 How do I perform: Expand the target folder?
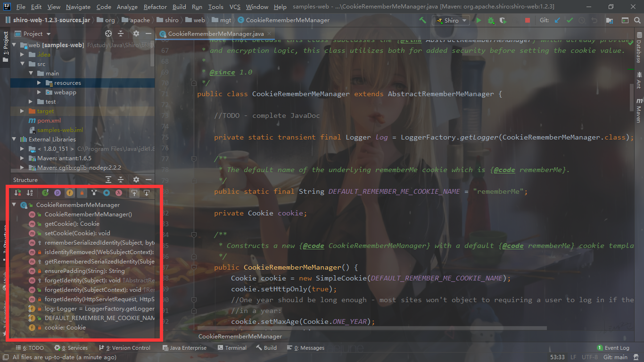pos(23,111)
